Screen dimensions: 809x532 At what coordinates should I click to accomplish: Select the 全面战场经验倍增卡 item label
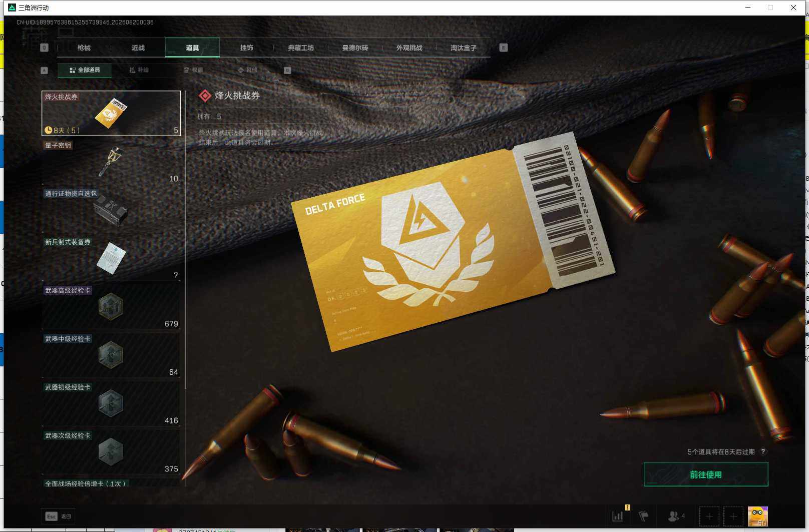point(85,483)
